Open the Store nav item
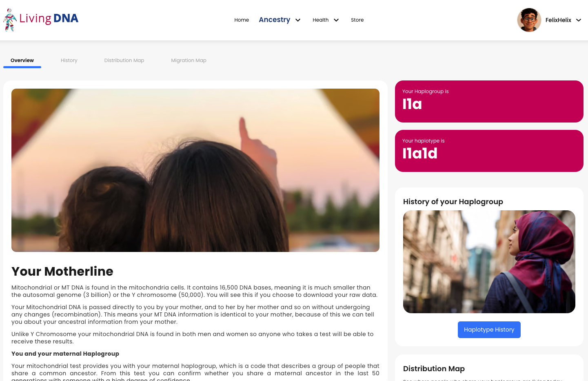Viewport: 588px width, 381px height. click(x=357, y=20)
